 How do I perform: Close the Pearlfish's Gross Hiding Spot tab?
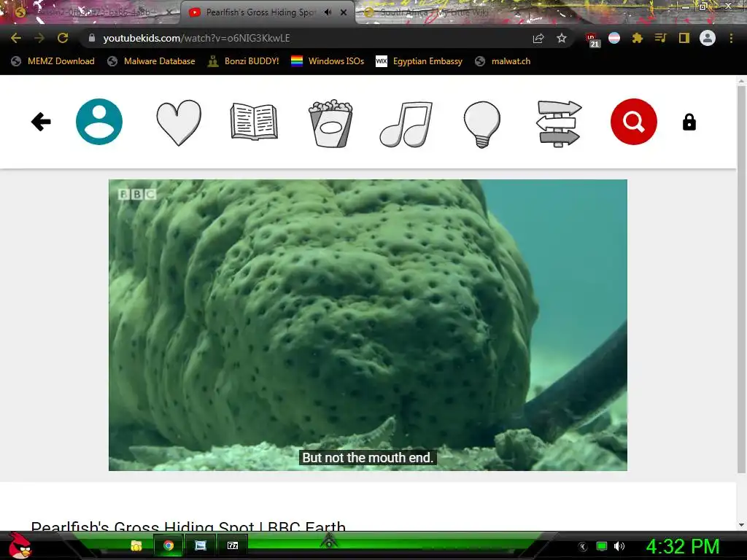click(x=344, y=12)
